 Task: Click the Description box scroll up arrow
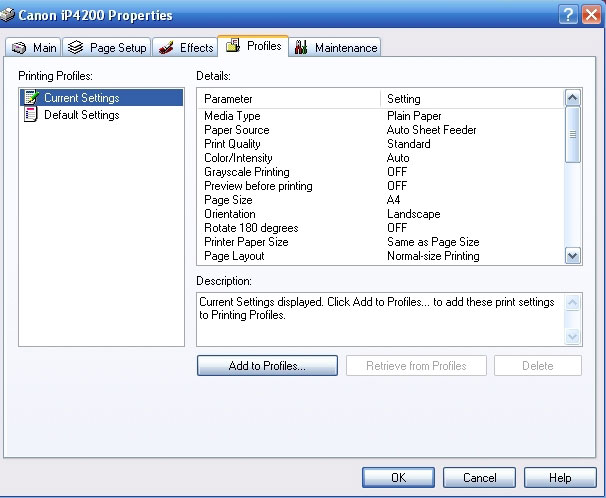pos(572,302)
